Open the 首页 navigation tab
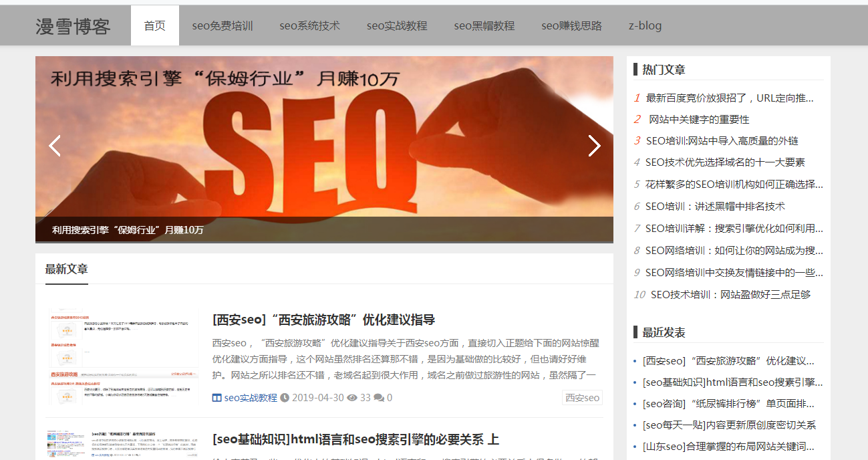This screenshot has width=868, height=460. pyautogui.click(x=155, y=25)
